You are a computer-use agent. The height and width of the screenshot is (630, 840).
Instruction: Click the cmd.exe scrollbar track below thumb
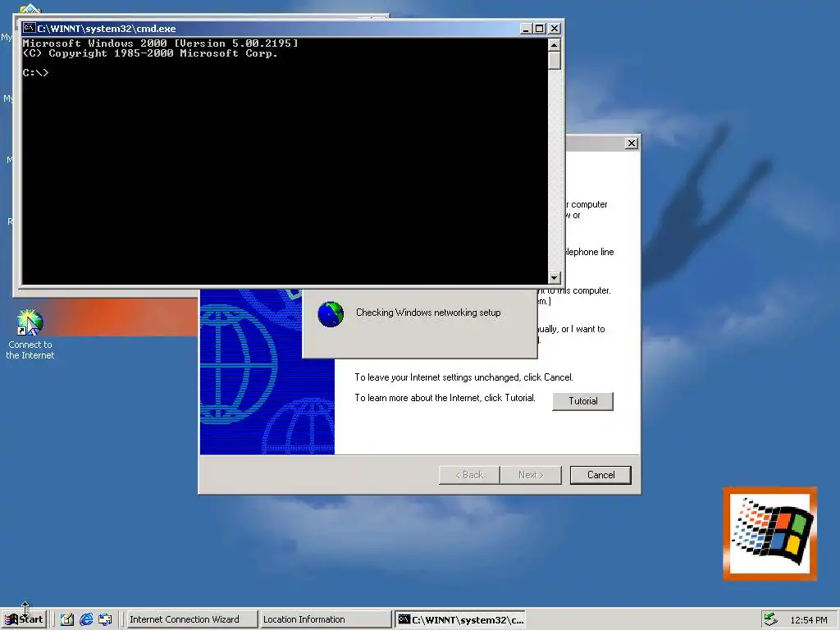coord(555,171)
